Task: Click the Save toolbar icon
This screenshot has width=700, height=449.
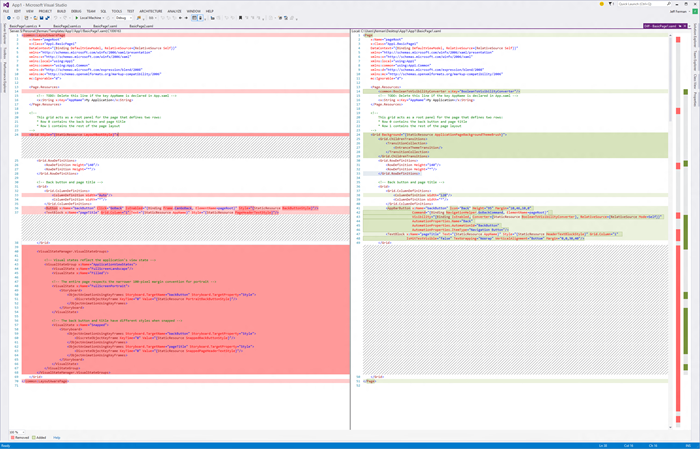Action: 42,18
